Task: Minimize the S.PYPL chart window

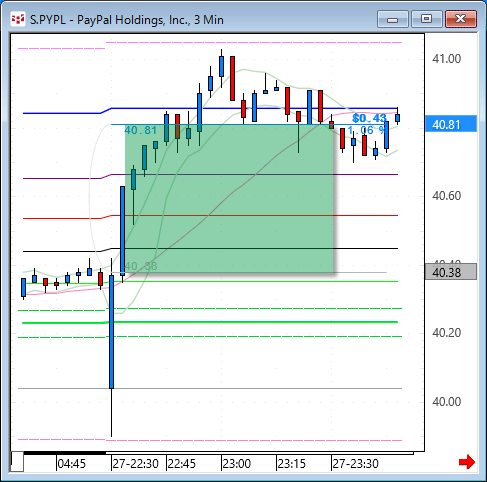Action: click(x=393, y=19)
